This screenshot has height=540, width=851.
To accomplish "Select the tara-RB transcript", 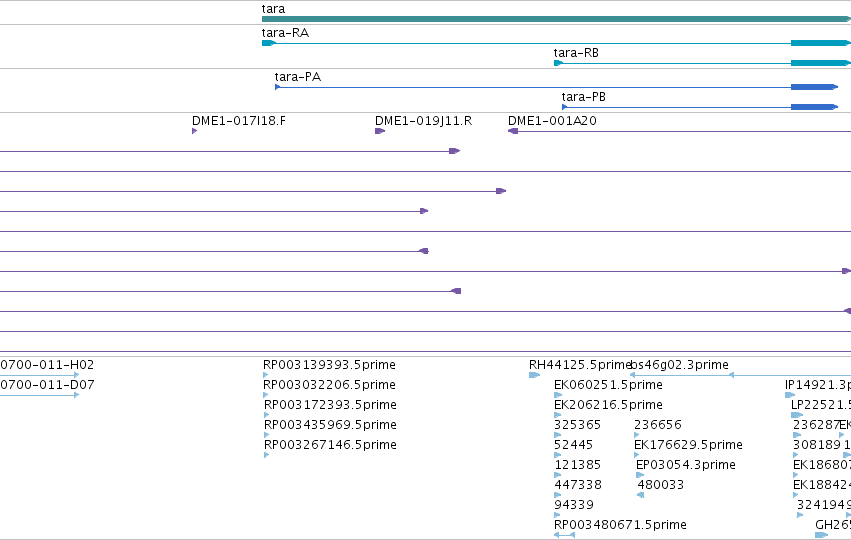I will pyautogui.click(x=702, y=63).
